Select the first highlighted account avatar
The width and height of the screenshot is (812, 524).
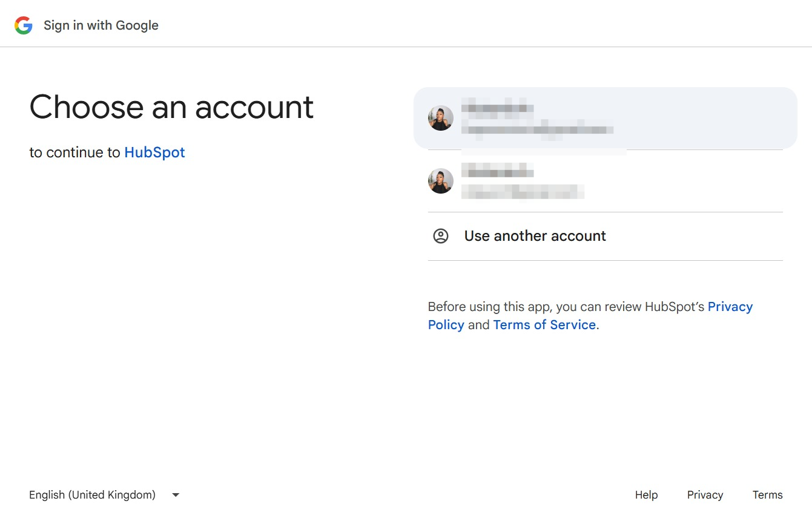tap(441, 118)
